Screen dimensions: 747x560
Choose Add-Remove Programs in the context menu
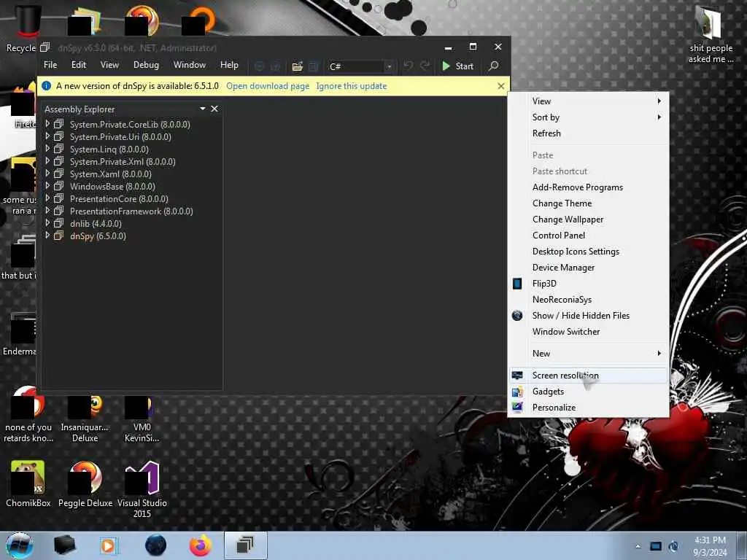click(x=589, y=187)
